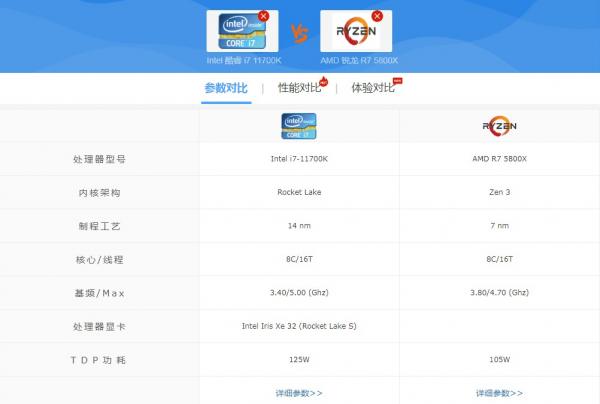This screenshot has height=404, width=600.
Task: Click Intel's '8C/16T' cell
Action: point(299,259)
